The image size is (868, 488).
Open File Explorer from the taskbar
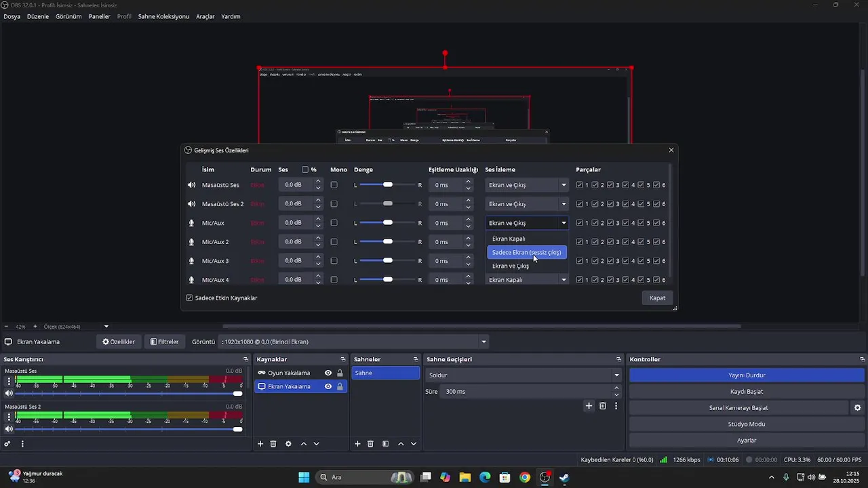click(465, 477)
